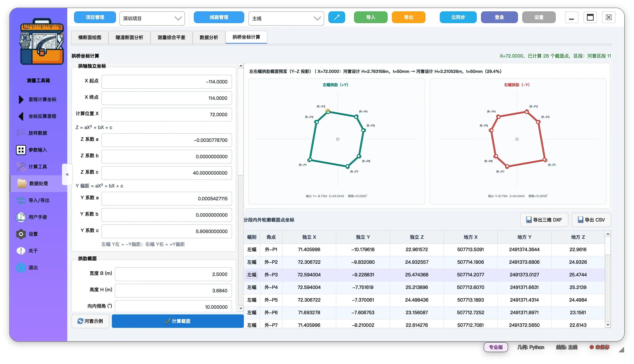Open the 主线 route dropdown
Screen dimensions: 634x364
point(286,18)
